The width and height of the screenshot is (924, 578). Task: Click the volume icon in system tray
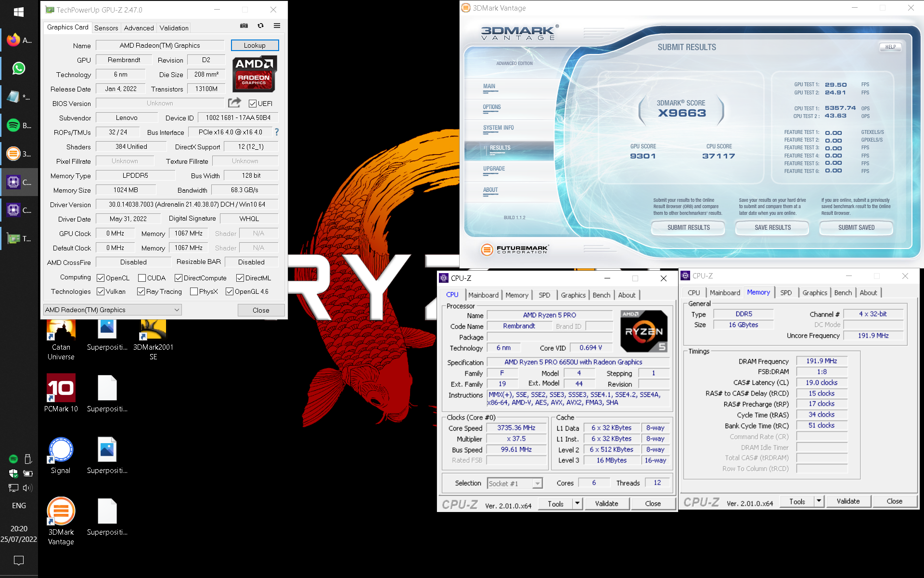coord(27,487)
